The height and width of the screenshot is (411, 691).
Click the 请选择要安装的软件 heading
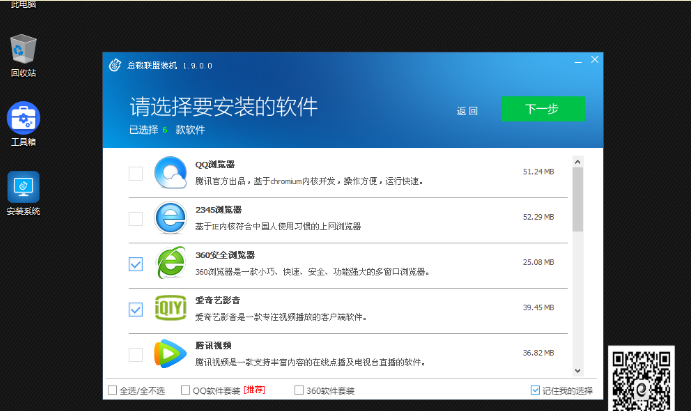point(223,106)
